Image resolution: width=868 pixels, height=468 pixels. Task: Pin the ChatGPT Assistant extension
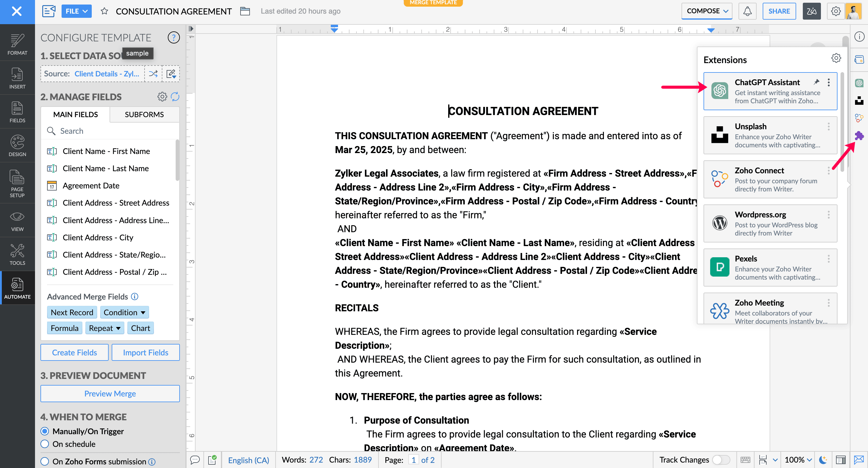click(816, 82)
